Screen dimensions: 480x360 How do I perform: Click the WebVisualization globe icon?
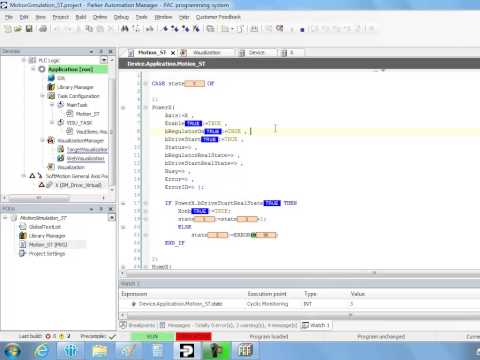[60, 158]
